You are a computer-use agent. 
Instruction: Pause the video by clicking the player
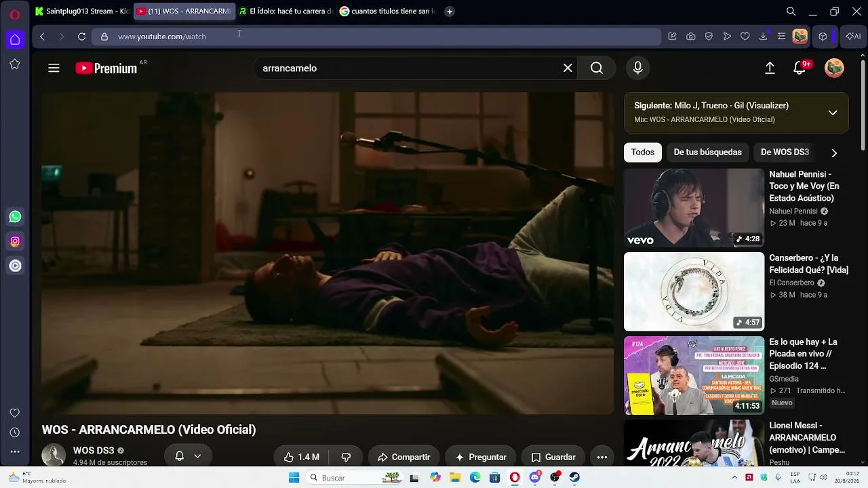[x=328, y=253]
